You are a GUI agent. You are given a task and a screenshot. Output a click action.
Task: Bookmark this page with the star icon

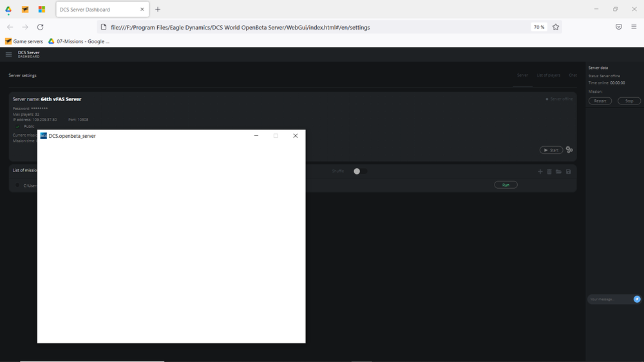pyautogui.click(x=556, y=27)
